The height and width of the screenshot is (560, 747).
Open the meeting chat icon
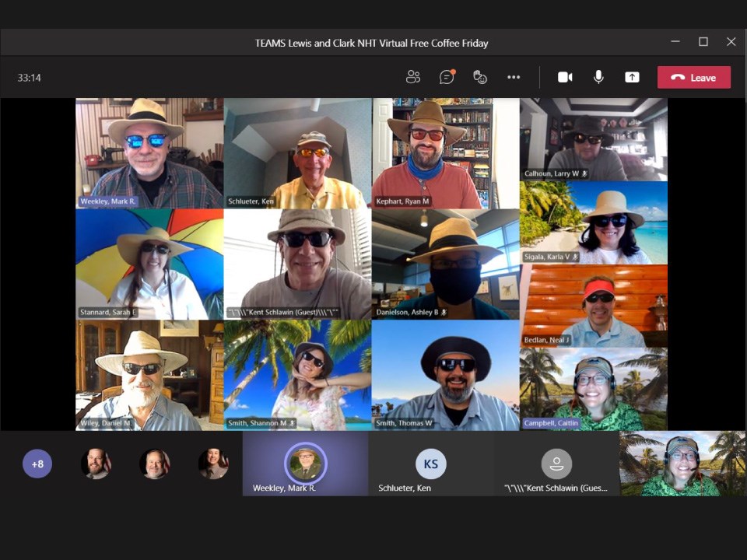click(x=447, y=77)
